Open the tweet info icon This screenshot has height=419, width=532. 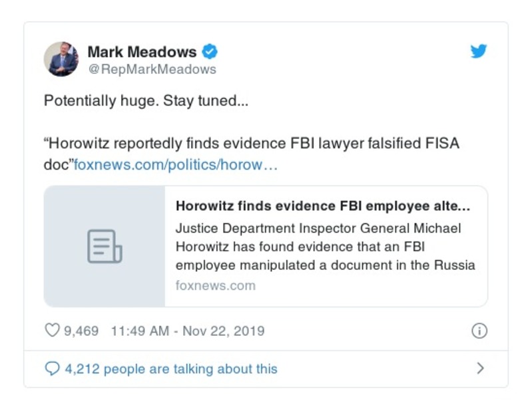tap(479, 331)
